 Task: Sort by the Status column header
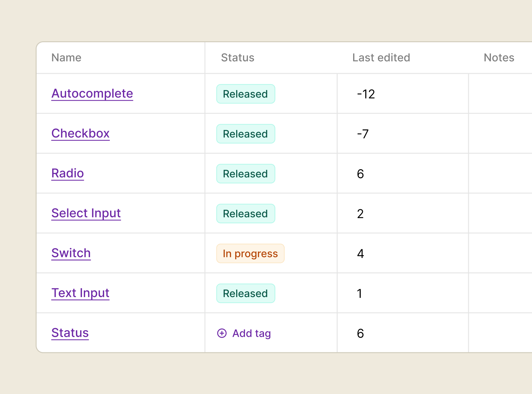pyautogui.click(x=237, y=58)
